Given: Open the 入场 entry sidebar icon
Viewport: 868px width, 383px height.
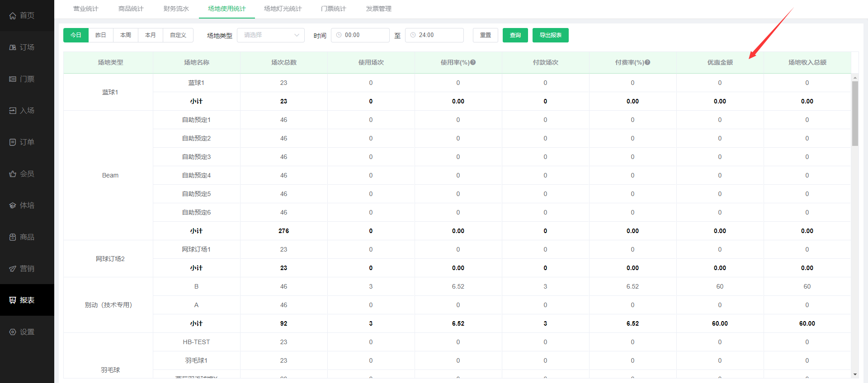Looking at the screenshot, I should point(13,111).
